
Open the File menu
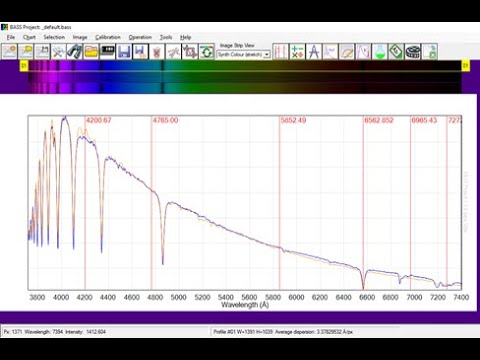coord(11,37)
